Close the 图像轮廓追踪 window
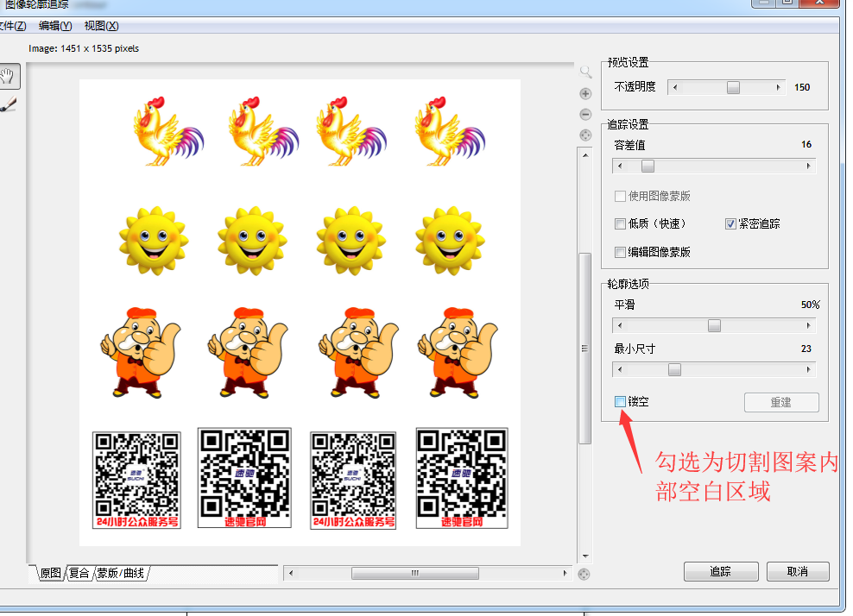Screen dimensions: 853x616 [x=819, y=3]
